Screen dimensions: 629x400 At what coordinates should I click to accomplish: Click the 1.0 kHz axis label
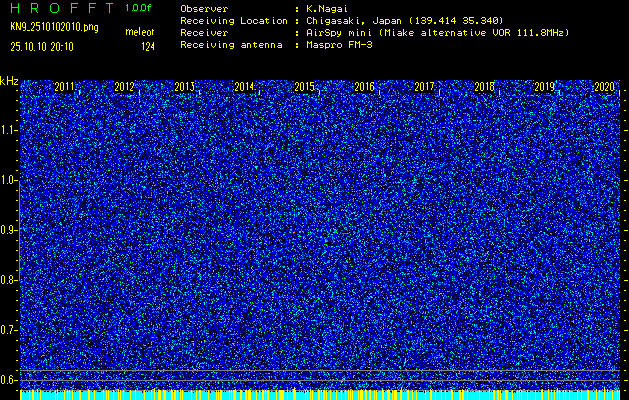(x=9, y=180)
